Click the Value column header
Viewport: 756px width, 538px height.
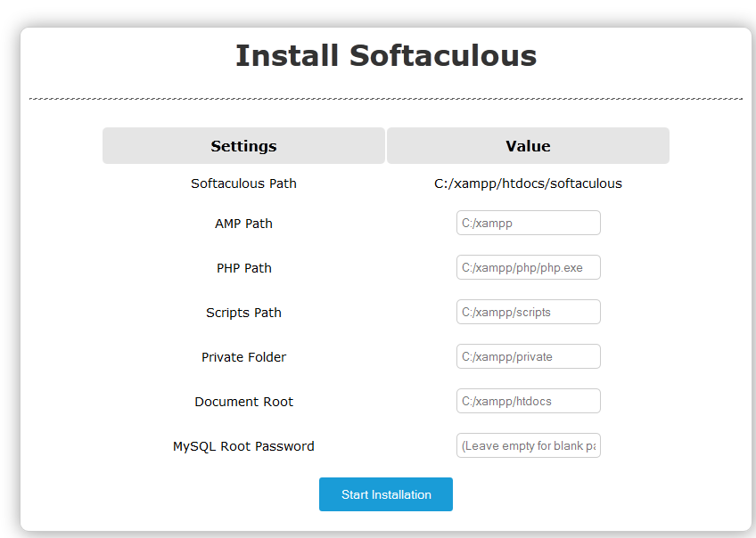tap(528, 146)
